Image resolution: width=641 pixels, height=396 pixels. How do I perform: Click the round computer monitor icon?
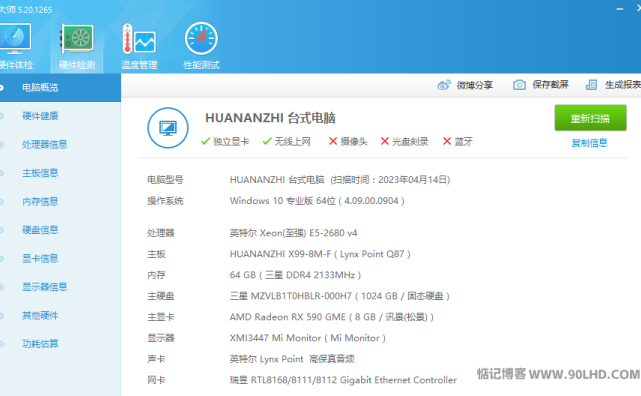coord(168,128)
